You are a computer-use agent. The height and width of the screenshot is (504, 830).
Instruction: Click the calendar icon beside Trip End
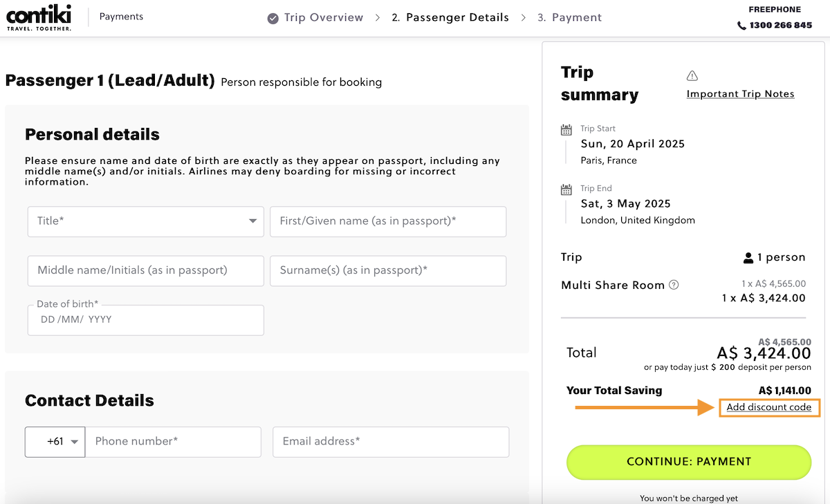click(566, 188)
